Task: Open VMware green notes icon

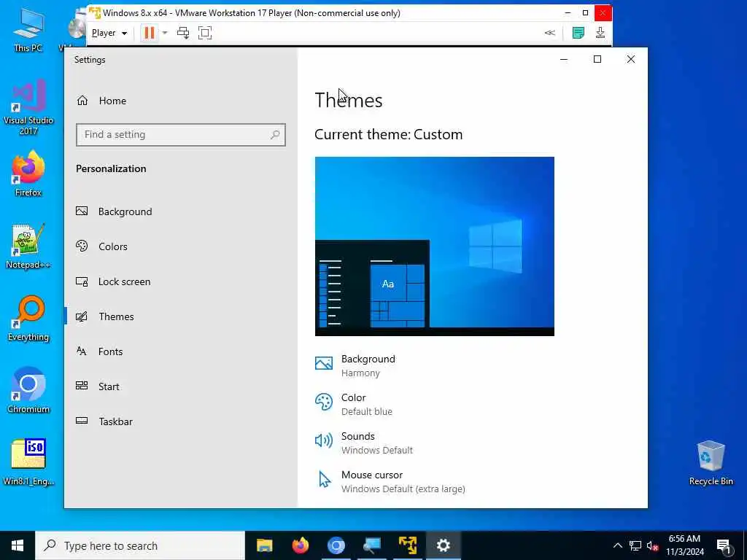Action: pos(578,33)
